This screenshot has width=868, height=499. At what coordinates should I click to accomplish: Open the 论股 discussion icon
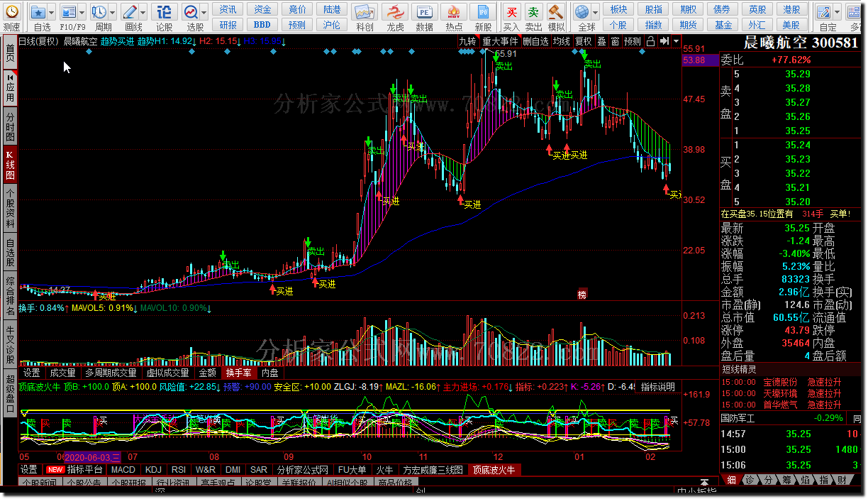point(164,13)
